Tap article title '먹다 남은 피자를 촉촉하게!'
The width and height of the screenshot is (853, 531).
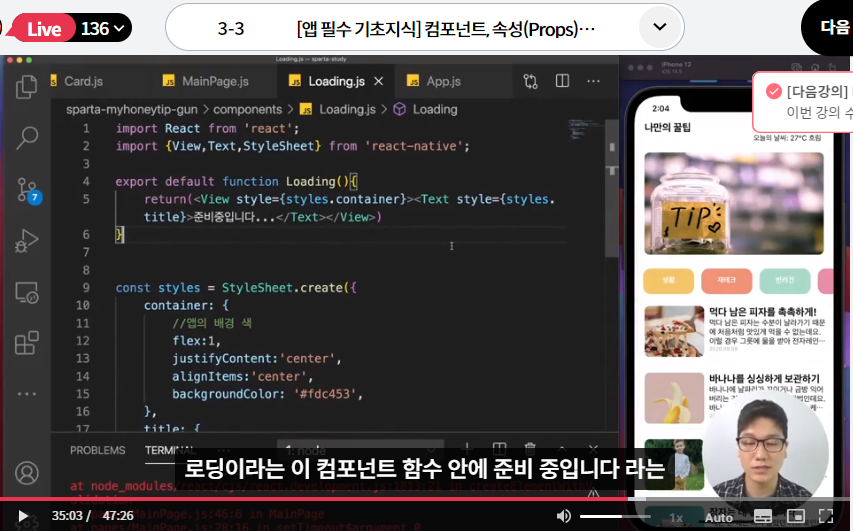coord(762,312)
